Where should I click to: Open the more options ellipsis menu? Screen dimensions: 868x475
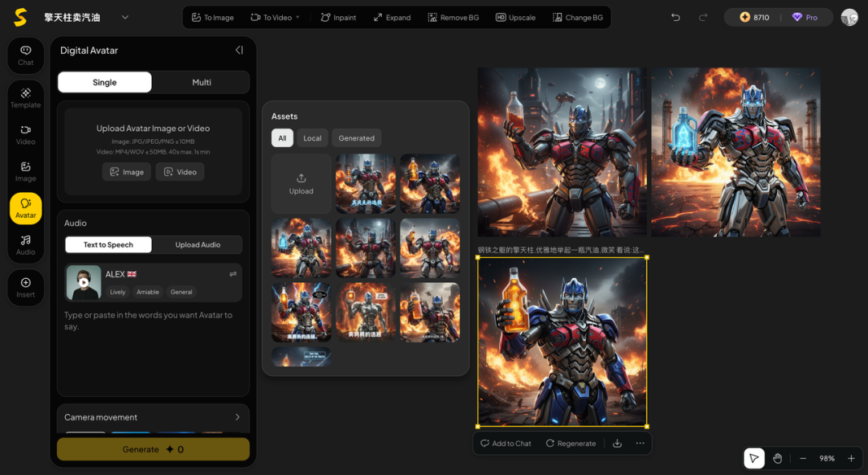pyautogui.click(x=640, y=443)
